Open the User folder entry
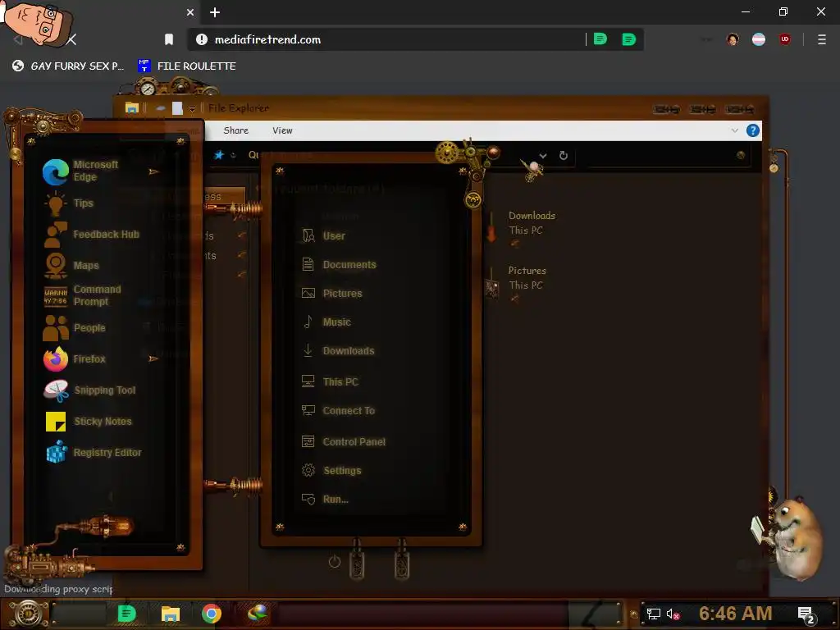 pos(323,235)
